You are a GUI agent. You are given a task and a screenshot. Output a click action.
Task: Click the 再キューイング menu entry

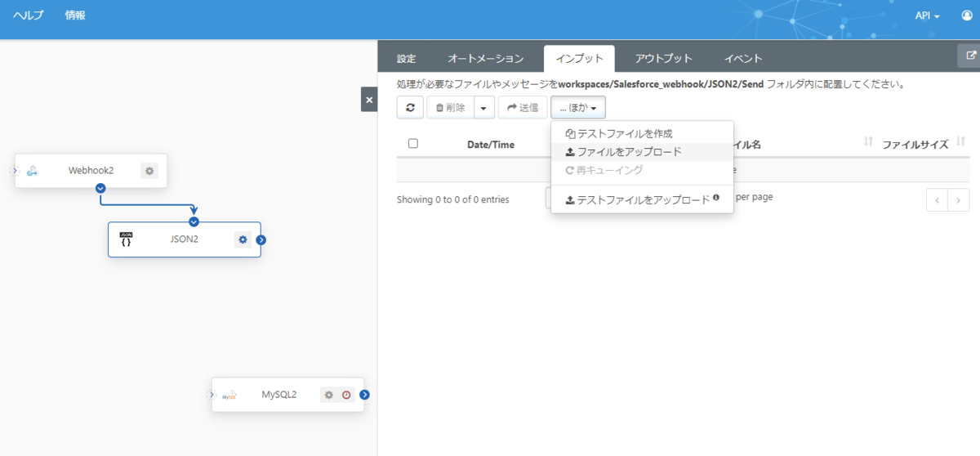pyautogui.click(x=643, y=170)
